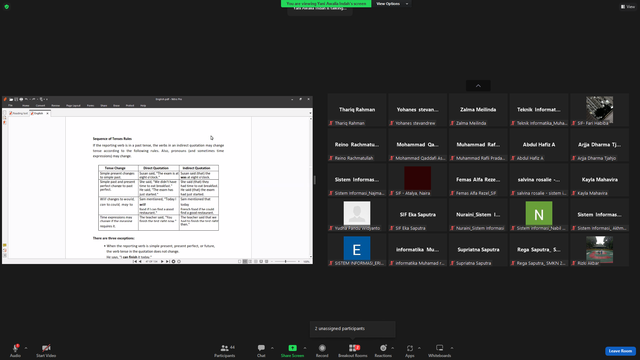640x360 pixels.
Task: Go to first page in Nitro viewer
Action: [135, 261]
